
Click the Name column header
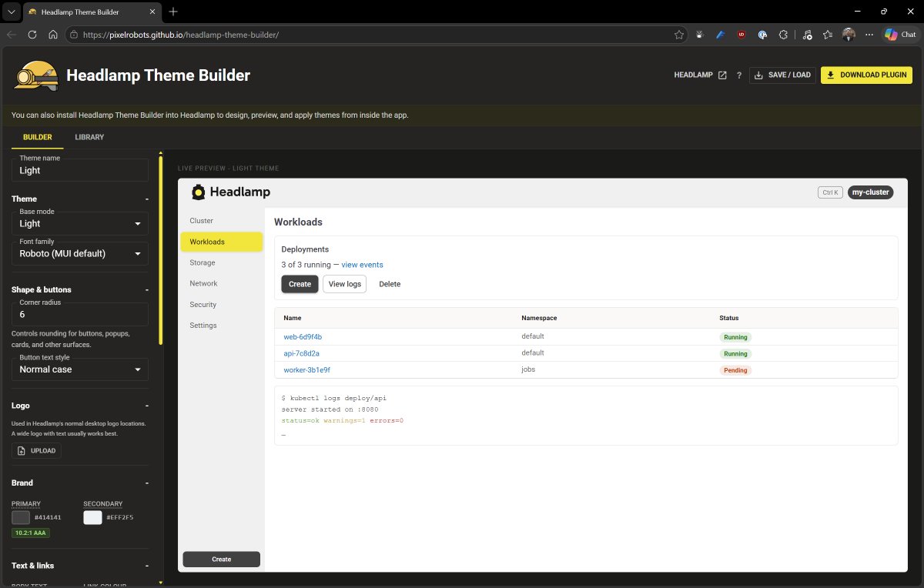tap(292, 318)
